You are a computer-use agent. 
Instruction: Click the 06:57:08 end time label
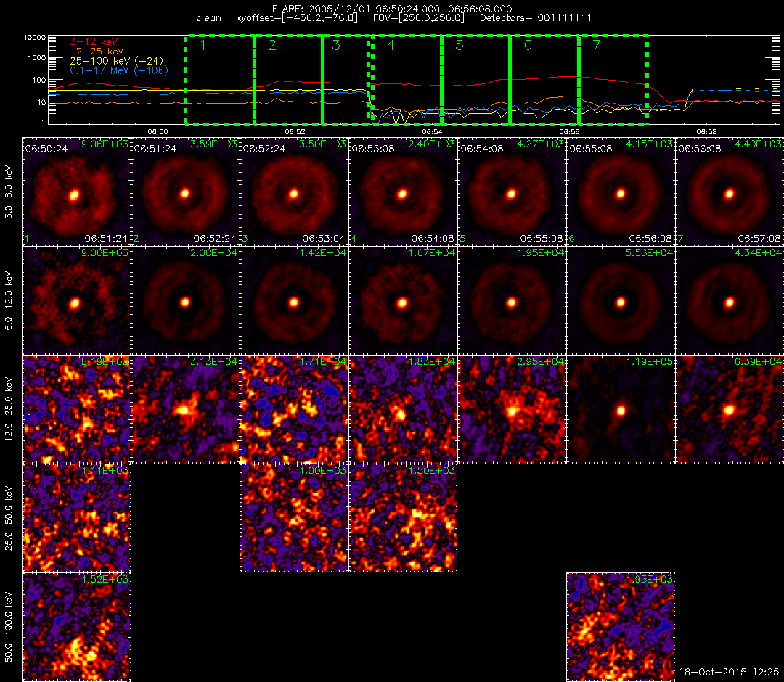click(759, 238)
